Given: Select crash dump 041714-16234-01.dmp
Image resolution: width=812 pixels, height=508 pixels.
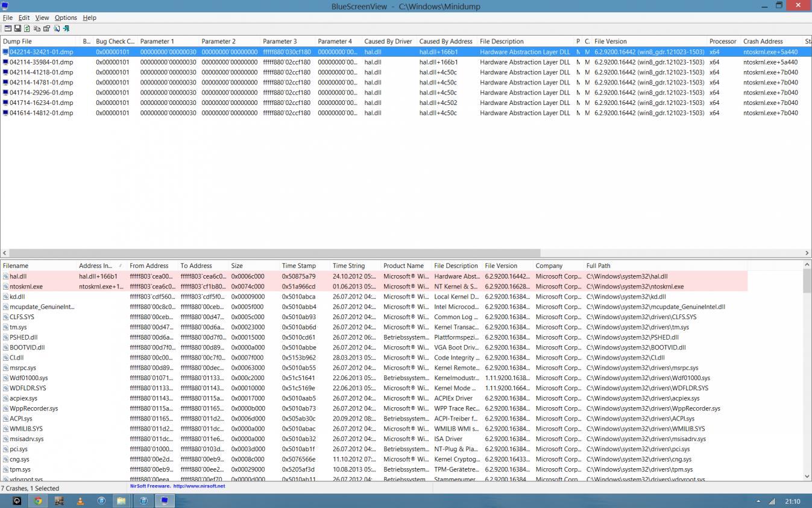Looking at the screenshot, I should (x=42, y=103).
